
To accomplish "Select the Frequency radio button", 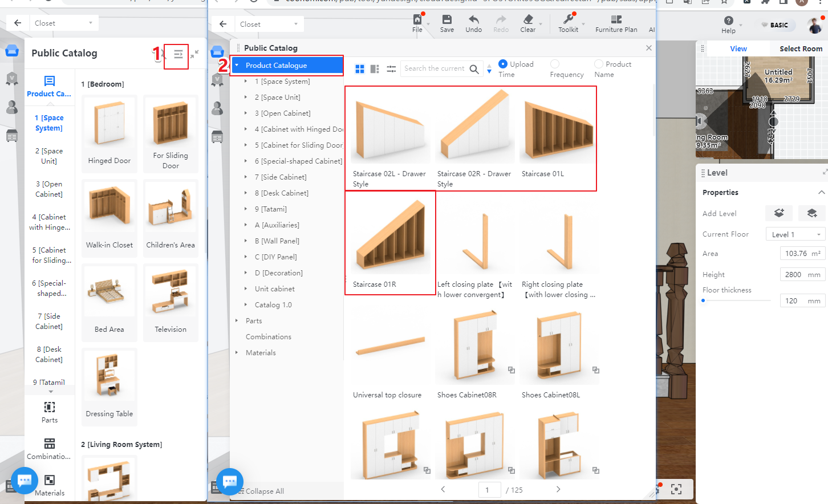I will (555, 64).
